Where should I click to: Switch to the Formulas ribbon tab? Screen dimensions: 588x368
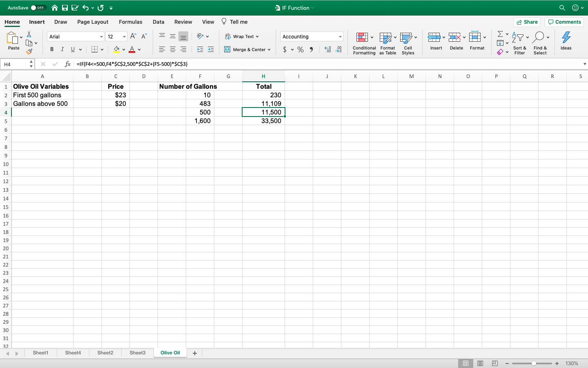(x=131, y=22)
